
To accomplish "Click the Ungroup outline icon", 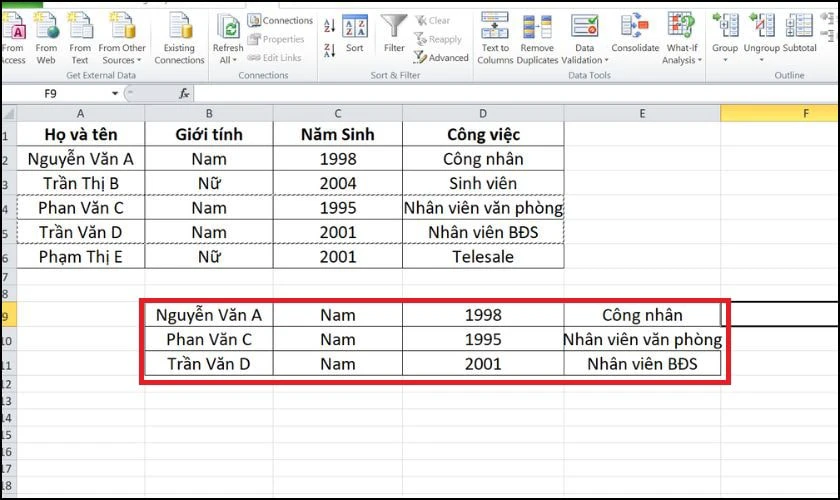I will click(761, 27).
